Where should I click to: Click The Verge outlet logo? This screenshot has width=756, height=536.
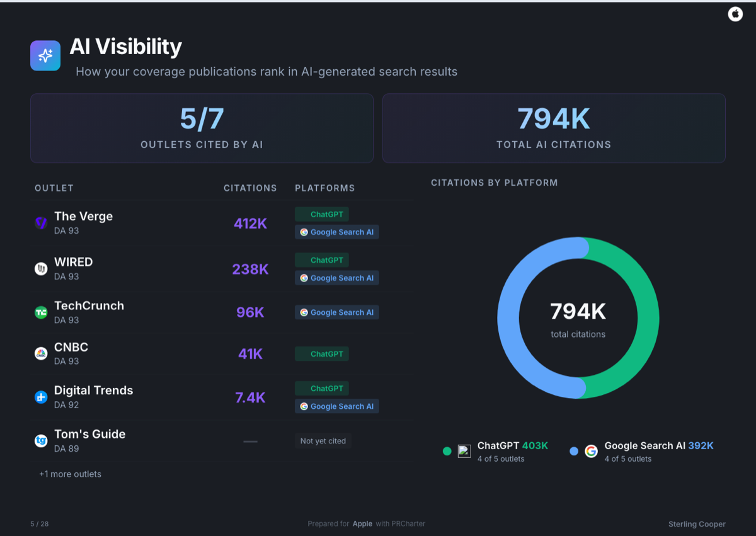41,222
